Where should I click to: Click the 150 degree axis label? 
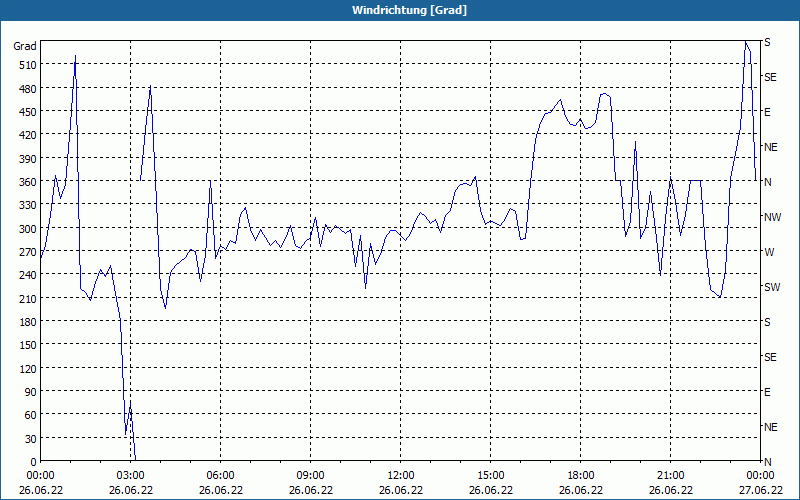[28, 345]
